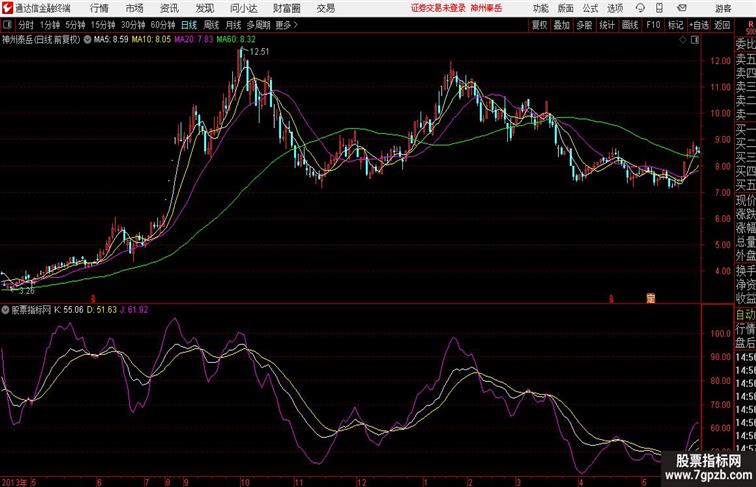Viewport: 756px width, 487px height.
Task: Click the customer service headset icon
Action: (x=640, y=8)
